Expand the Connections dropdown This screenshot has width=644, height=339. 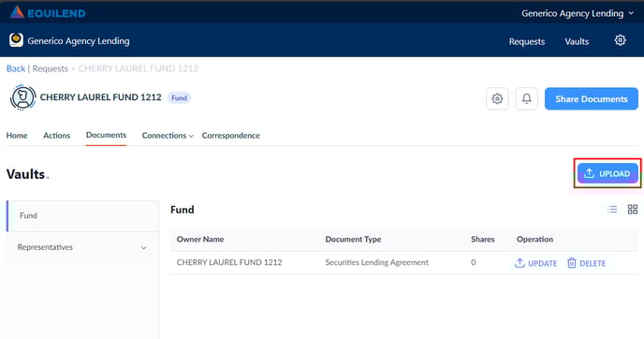[x=168, y=136]
